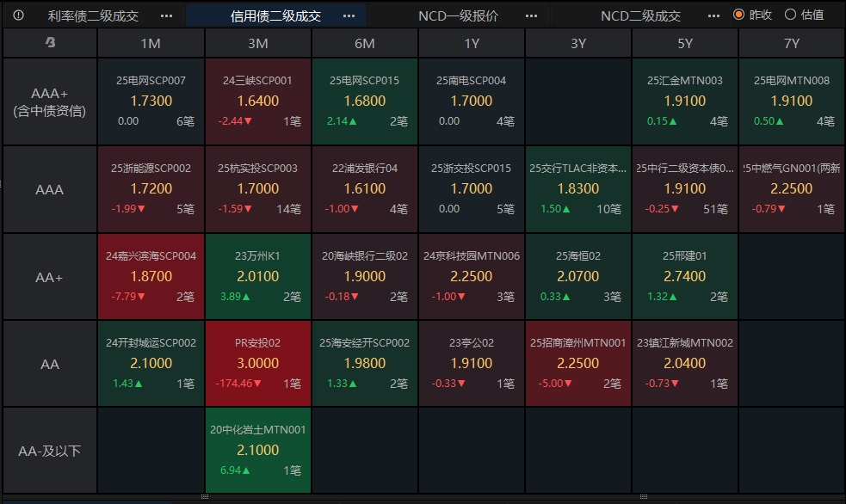Click the AAA row label
Viewport: 846px width, 504px height.
click(x=50, y=190)
